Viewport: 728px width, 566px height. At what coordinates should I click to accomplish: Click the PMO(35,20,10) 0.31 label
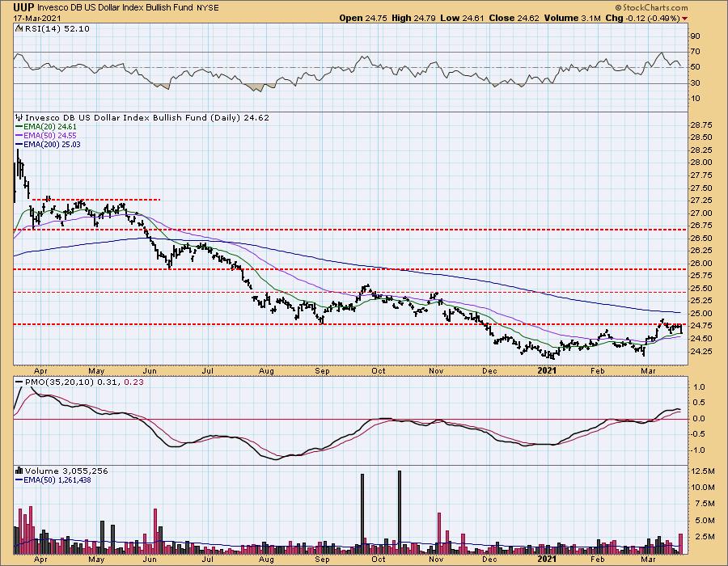coord(71,382)
